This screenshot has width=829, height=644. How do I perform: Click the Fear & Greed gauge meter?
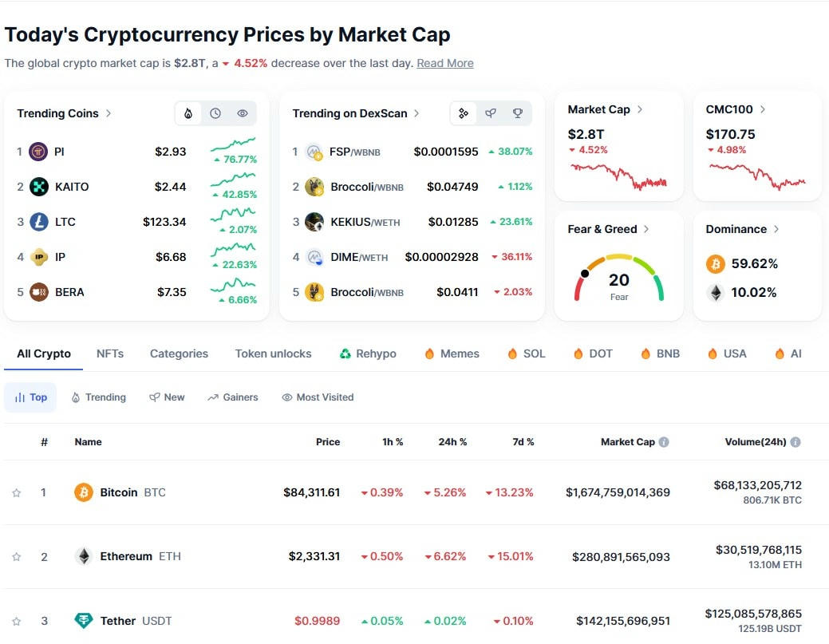click(619, 278)
